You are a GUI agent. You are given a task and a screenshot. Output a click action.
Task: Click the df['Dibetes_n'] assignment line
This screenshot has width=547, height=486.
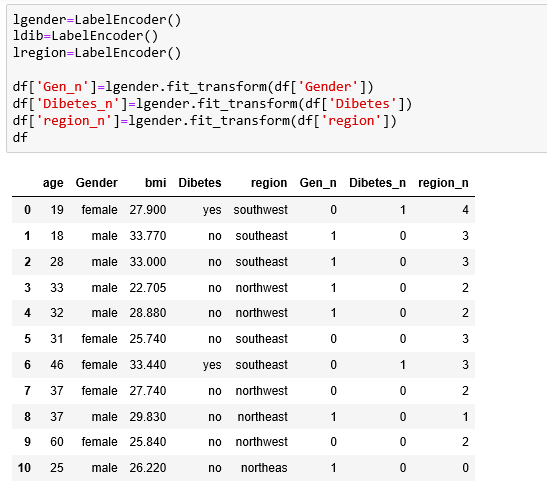pyautogui.click(x=212, y=104)
